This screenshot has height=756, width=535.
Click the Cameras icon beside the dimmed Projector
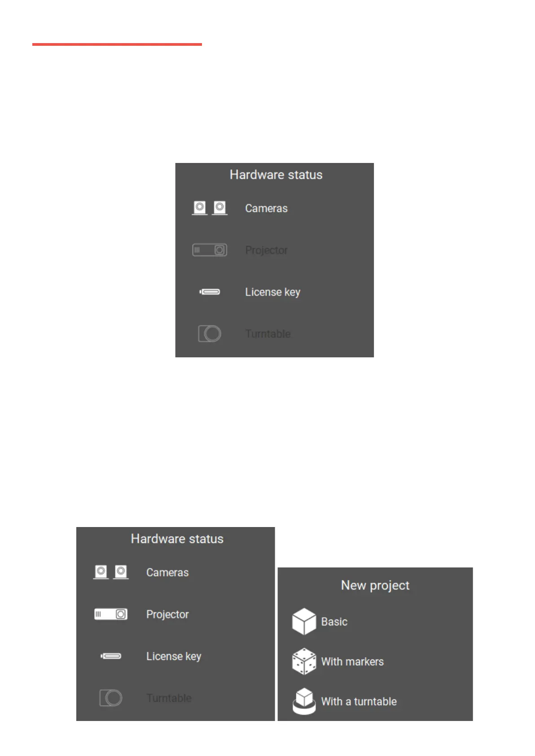click(x=210, y=208)
